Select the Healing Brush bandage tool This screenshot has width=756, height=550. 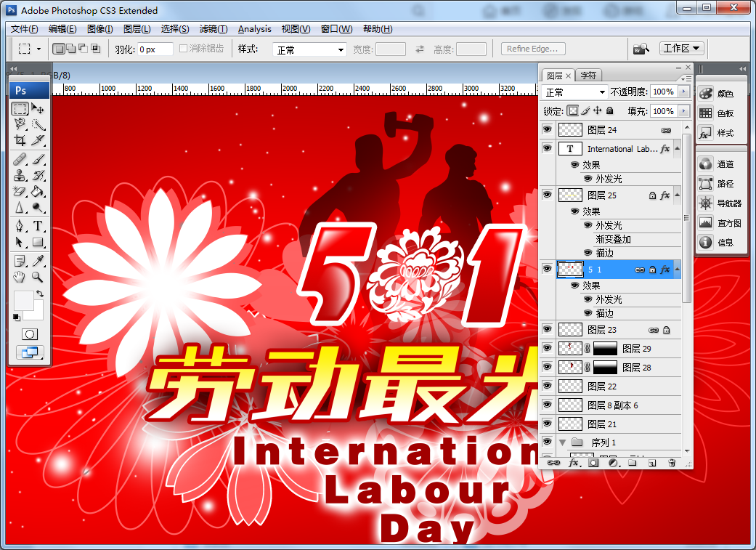pyautogui.click(x=20, y=159)
